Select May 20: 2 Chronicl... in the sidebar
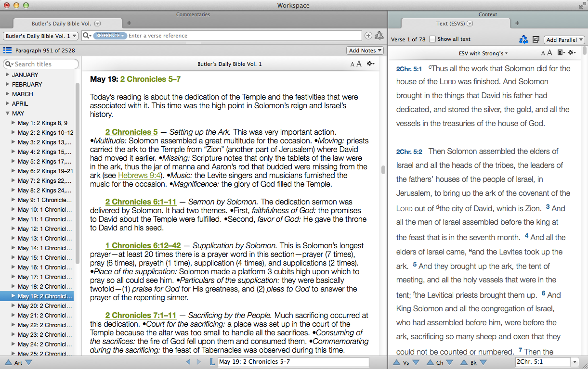 [x=45, y=305]
